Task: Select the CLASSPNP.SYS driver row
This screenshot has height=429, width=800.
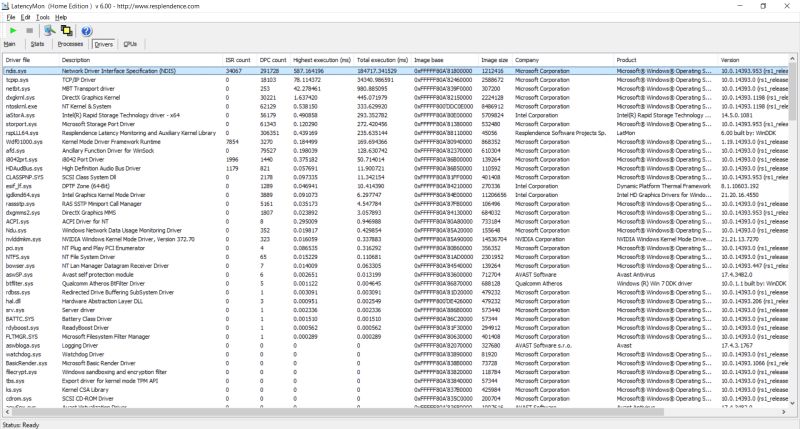Action: click(396, 178)
